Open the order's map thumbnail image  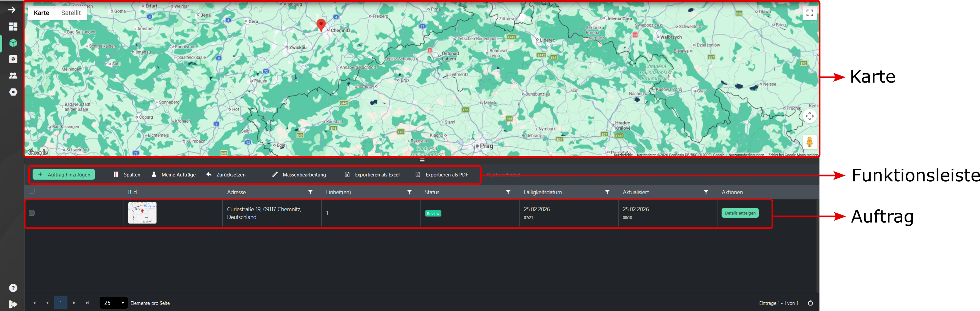[x=142, y=213]
